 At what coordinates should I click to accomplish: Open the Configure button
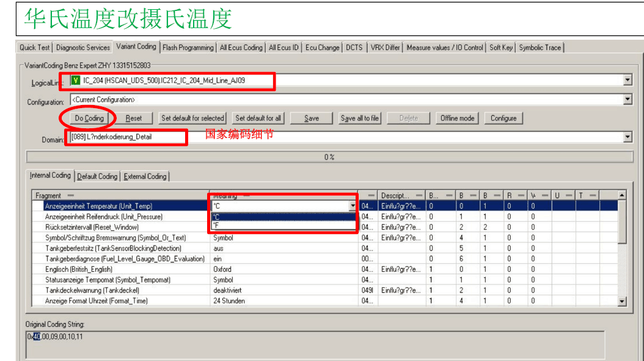503,119
